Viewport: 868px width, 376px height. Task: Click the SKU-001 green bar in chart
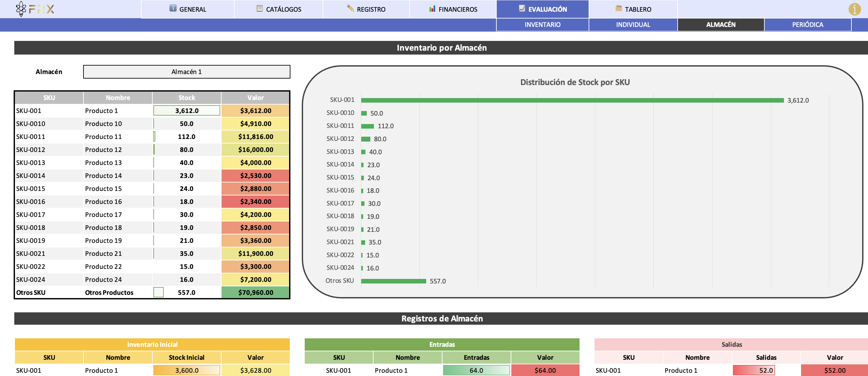(x=572, y=100)
